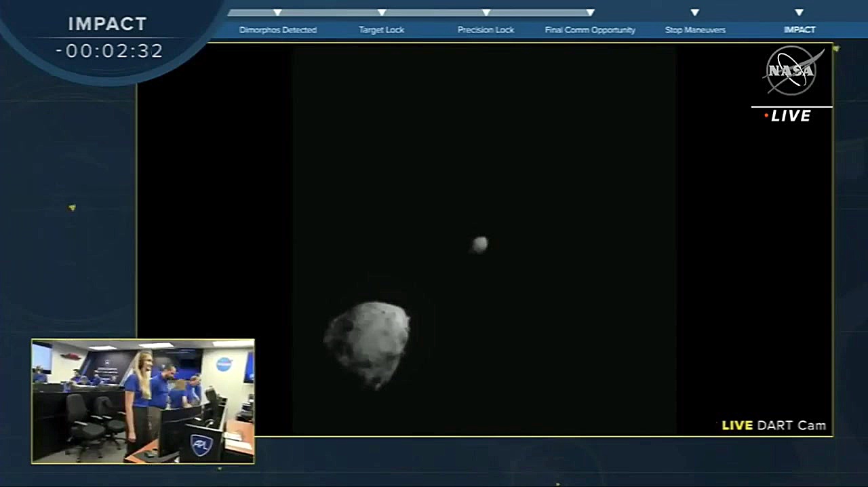Viewport: 868px width, 487px height.
Task: Select the IMPACT milestone label in timeline
Action: pyautogui.click(x=800, y=30)
